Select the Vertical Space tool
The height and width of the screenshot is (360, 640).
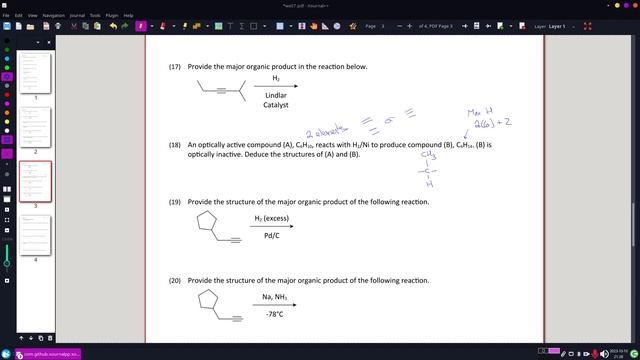302,26
